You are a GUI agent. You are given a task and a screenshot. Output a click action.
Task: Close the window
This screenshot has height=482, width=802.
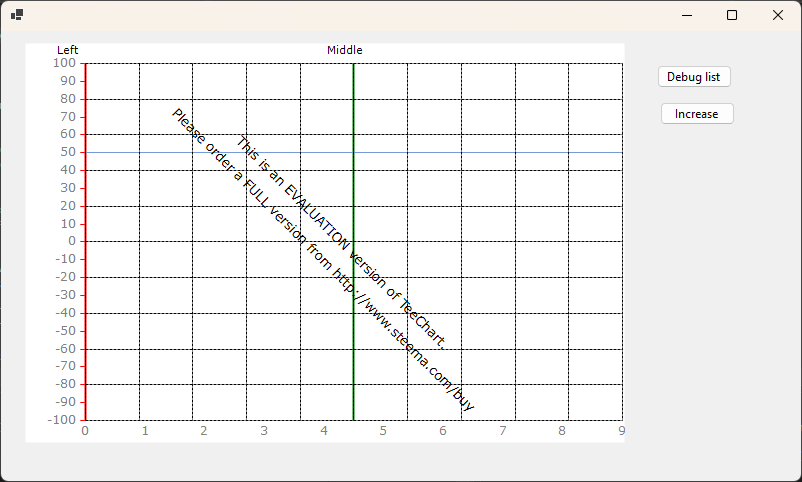point(777,15)
